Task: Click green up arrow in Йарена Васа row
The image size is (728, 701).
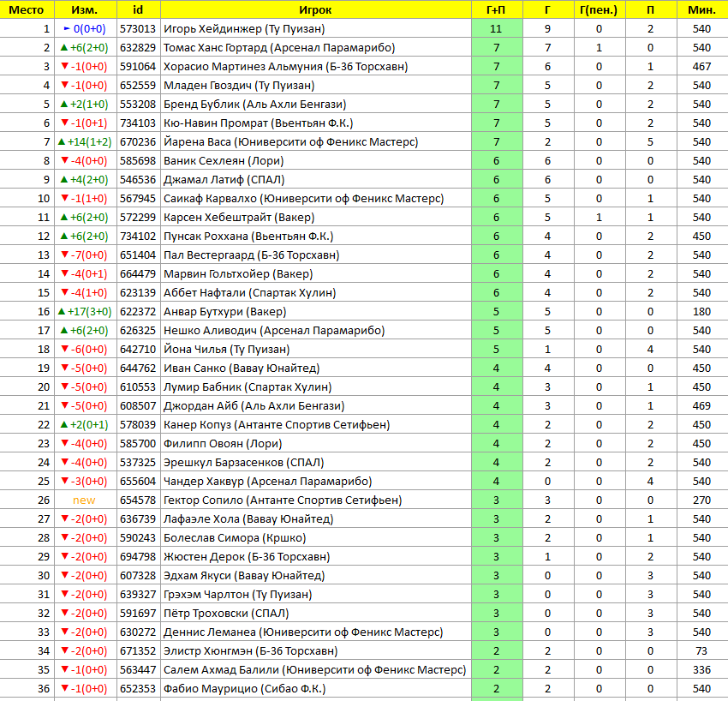Action: (x=62, y=141)
